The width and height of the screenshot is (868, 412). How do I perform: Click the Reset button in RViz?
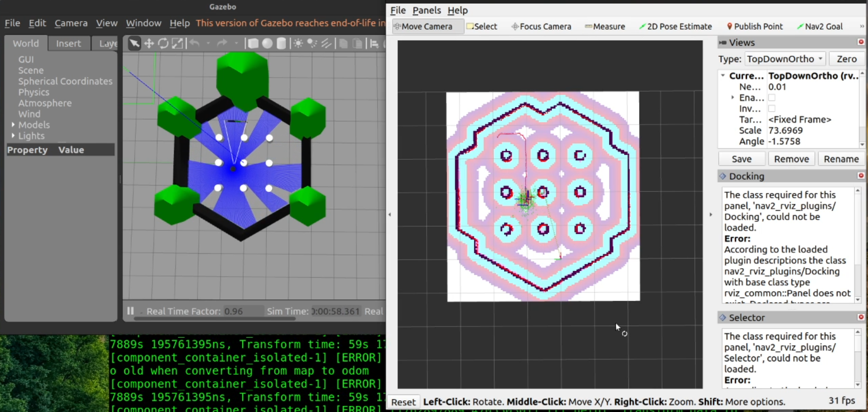pos(403,402)
